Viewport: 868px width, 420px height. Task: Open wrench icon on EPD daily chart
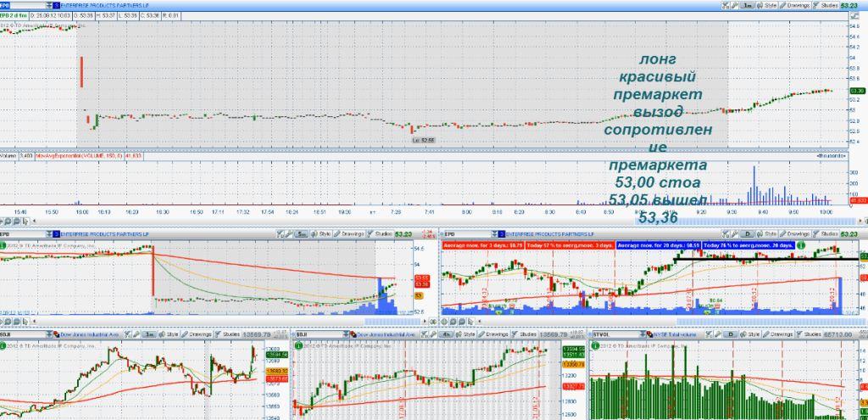point(733,234)
